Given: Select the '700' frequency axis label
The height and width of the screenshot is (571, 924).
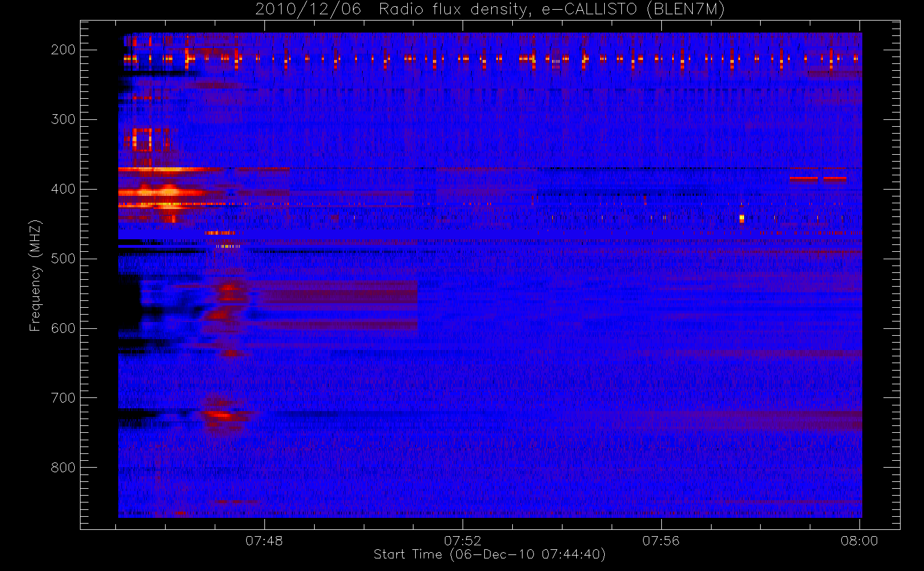Looking at the screenshot, I should pos(63,398).
